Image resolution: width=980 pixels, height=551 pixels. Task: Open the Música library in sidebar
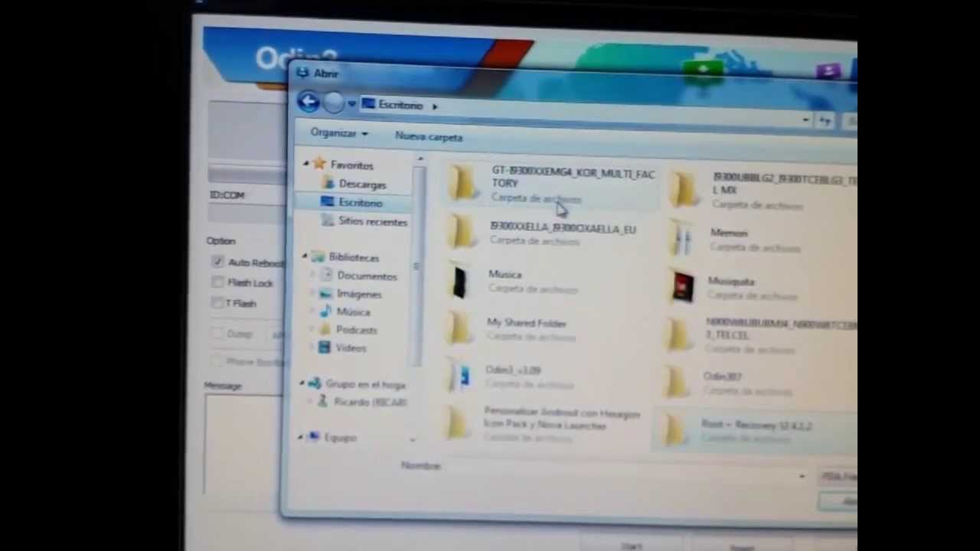click(353, 312)
